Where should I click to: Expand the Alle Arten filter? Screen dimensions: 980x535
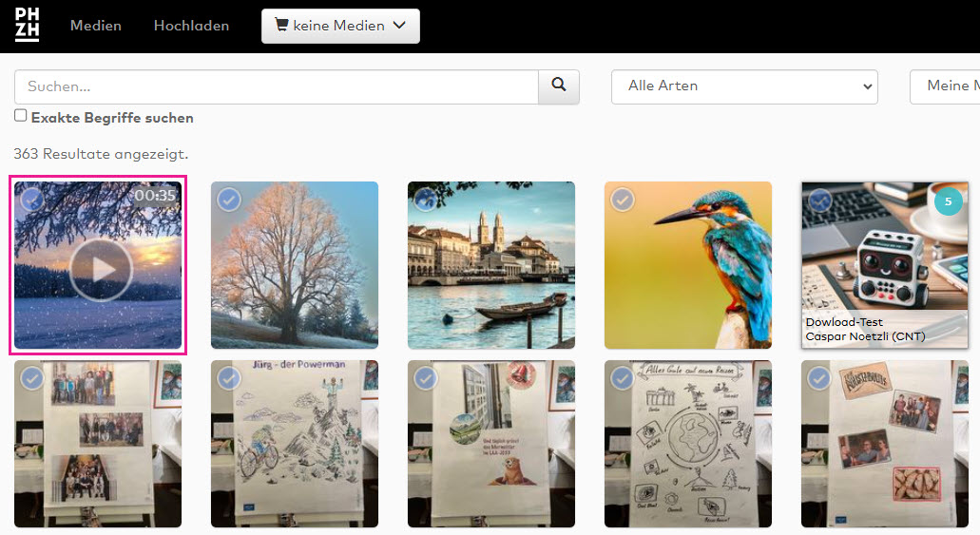coord(743,86)
